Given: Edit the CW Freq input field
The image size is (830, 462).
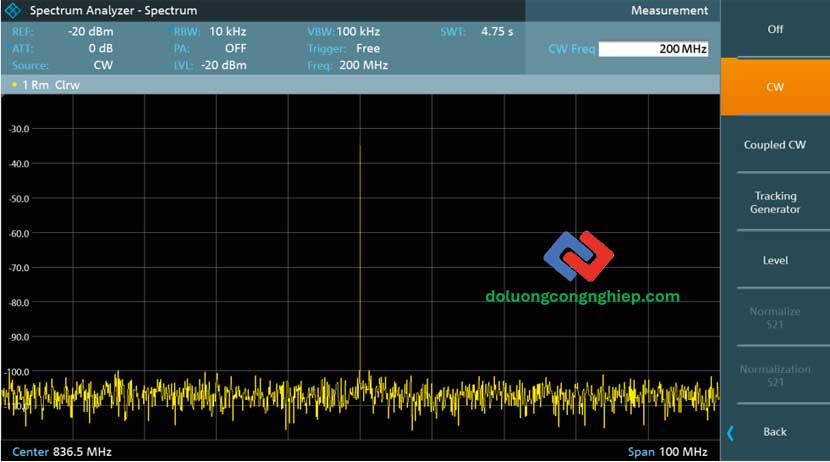Looking at the screenshot, I should tap(653, 49).
